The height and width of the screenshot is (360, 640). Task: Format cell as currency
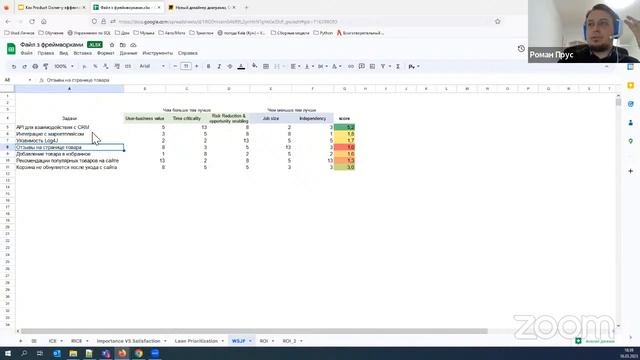click(x=84, y=67)
